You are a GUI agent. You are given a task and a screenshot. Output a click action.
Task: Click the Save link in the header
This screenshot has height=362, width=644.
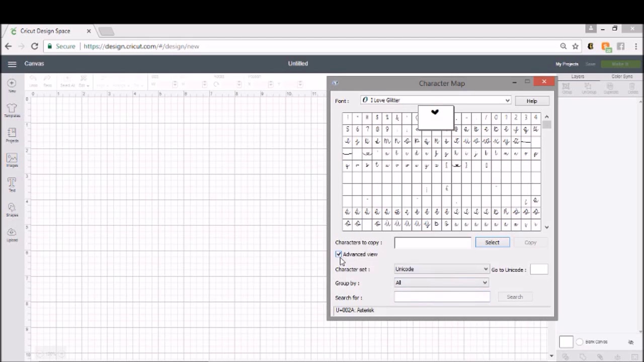click(x=591, y=64)
